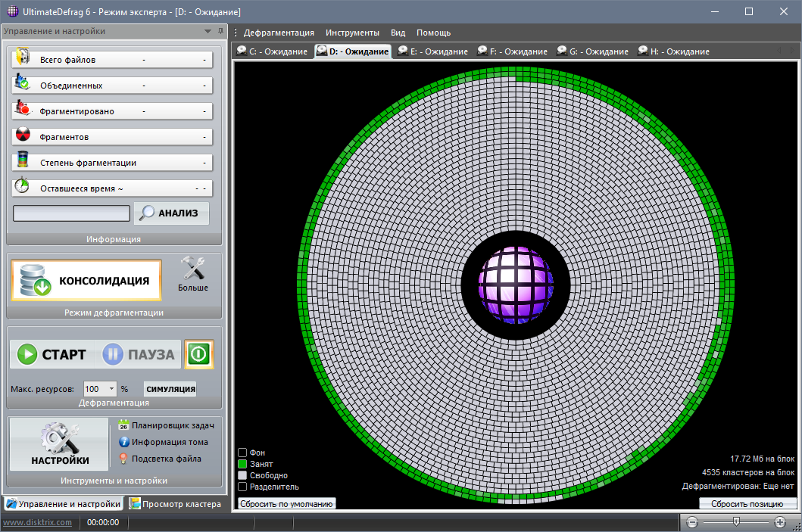The height and width of the screenshot is (532, 802).
Task: Open the Инструменты menu
Action: click(x=352, y=33)
